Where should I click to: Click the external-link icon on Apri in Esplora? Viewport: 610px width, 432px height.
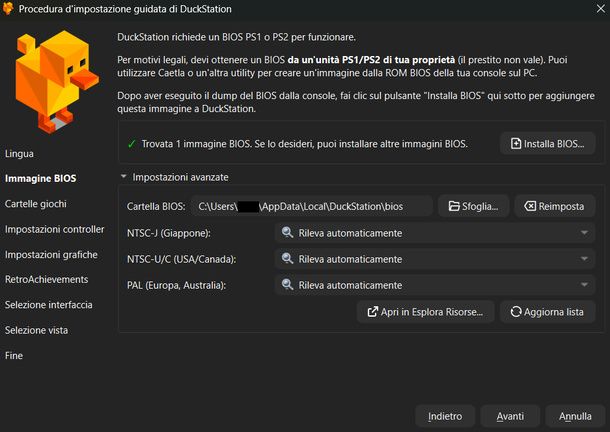coord(373,312)
